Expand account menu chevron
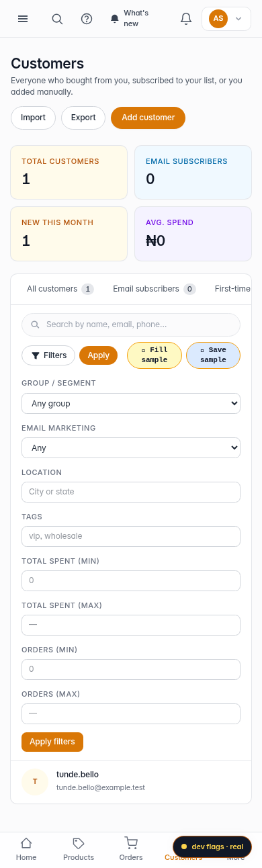262x868 pixels. (238, 19)
